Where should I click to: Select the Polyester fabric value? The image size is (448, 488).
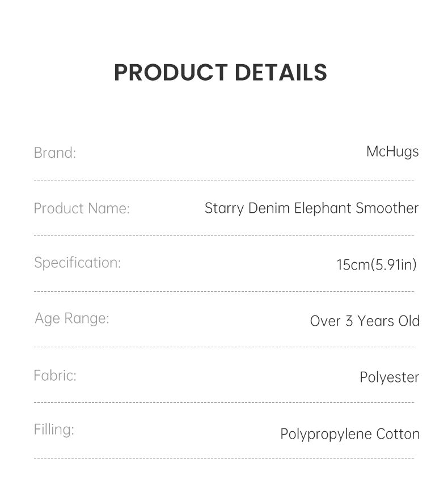(389, 377)
